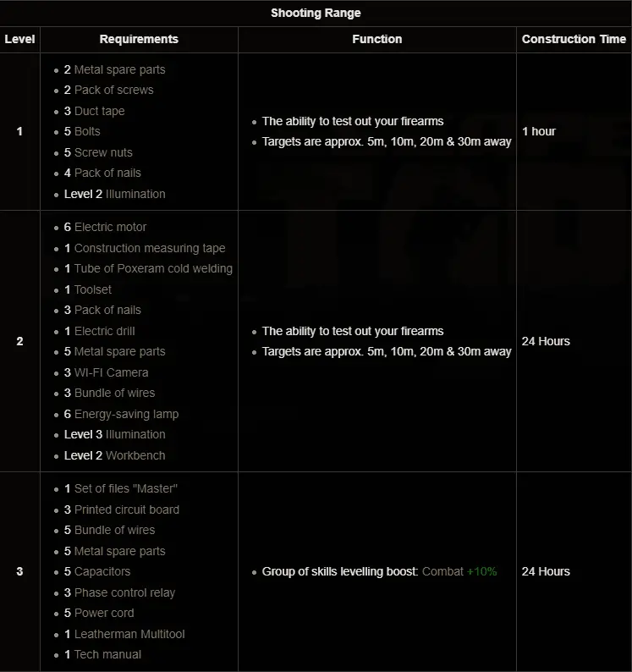Open the Energy-saving lamp item link
Image resolution: width=632 pixels, height=672 pixels.
point(126,414)
